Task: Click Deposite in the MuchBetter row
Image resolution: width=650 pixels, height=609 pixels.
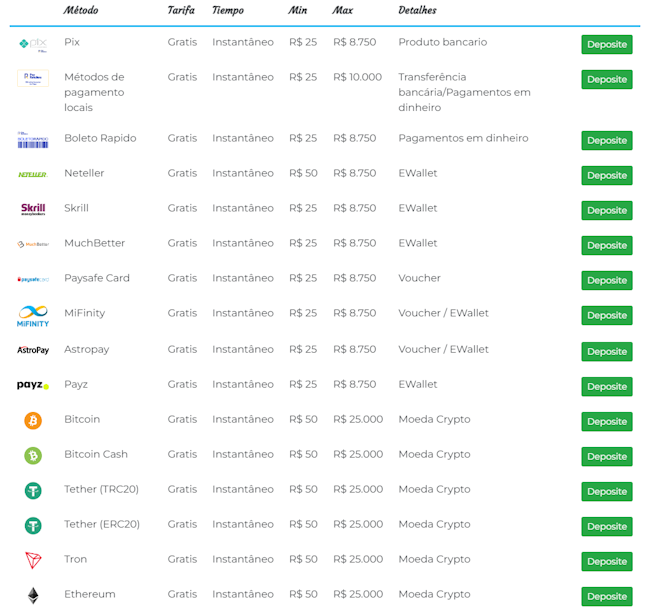Action: coord(607,245)
